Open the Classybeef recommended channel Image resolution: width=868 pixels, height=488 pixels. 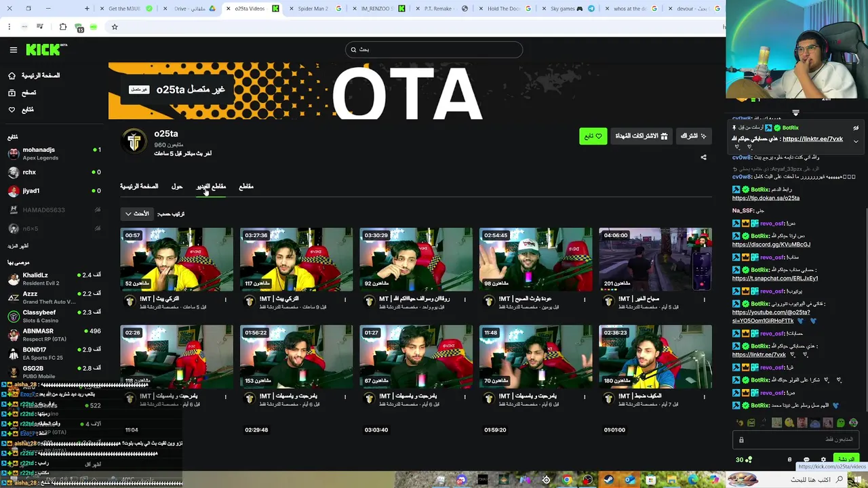click(54, 316)
